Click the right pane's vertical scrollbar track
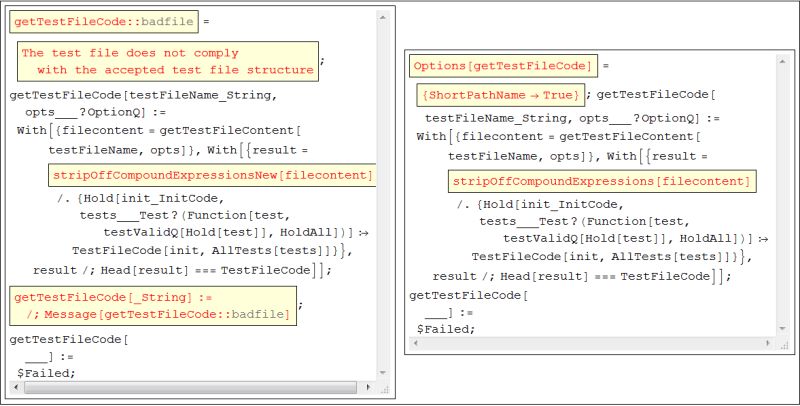 click(x=782, y=195)
